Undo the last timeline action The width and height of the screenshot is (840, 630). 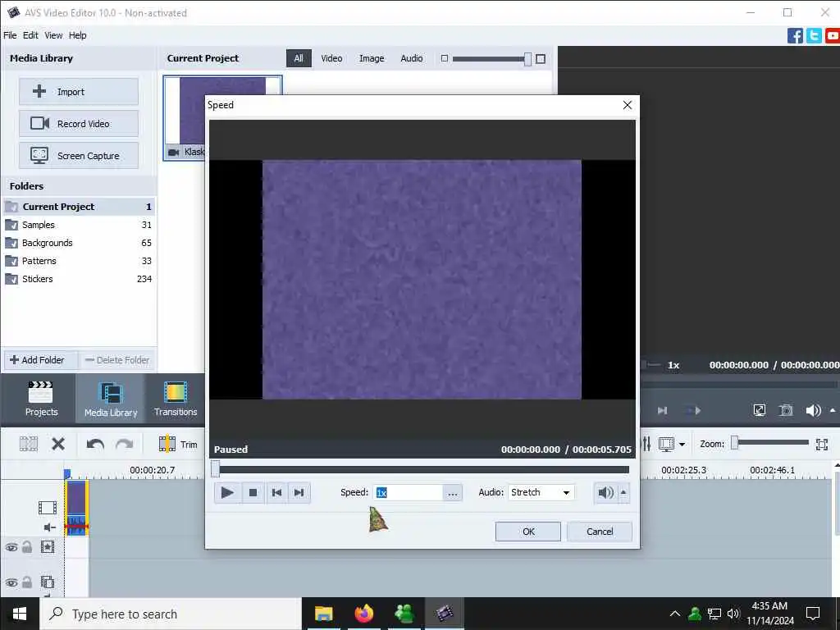95,444
